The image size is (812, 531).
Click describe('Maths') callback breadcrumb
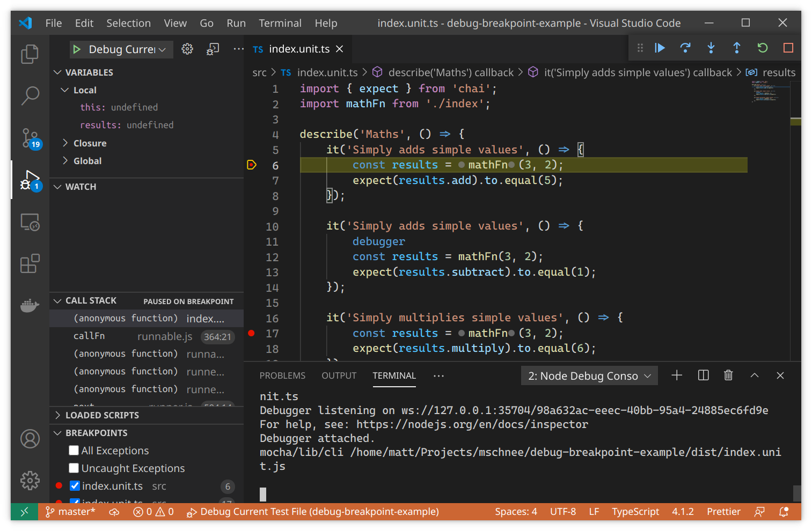coord(451,72)
